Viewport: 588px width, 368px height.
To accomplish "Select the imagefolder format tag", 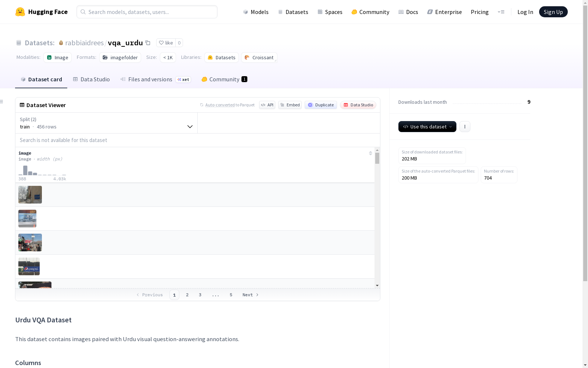I will tap(120, 57).
